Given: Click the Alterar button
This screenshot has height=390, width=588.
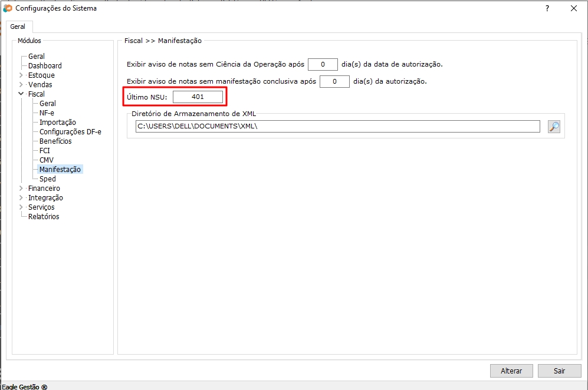Looking at the screenshot, I should 511,371.
